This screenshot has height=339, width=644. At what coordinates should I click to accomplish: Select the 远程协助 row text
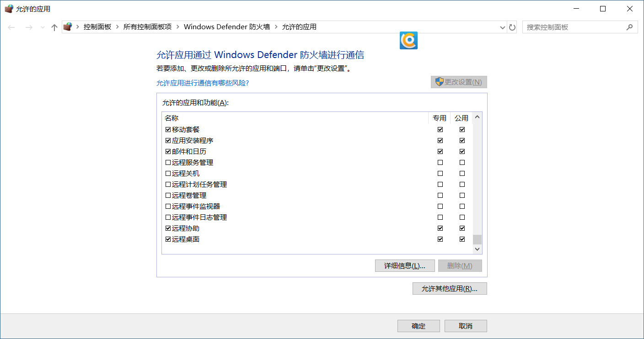click(186, 228)
